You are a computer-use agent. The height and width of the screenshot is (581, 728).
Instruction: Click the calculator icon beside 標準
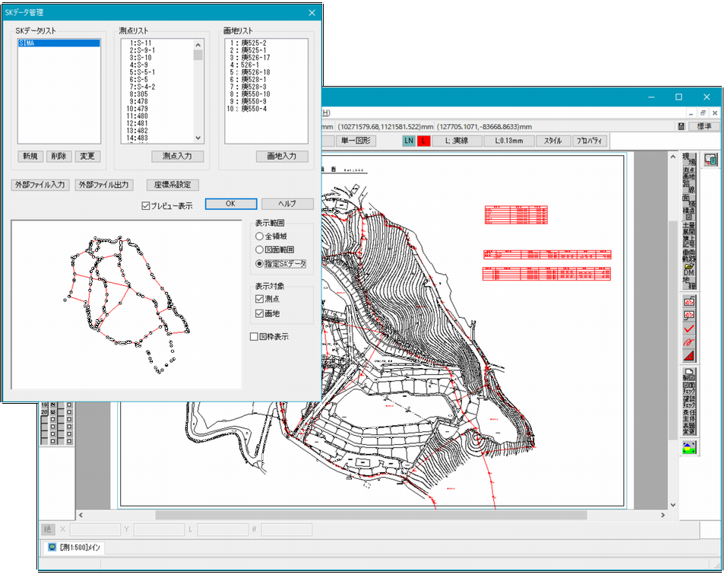point(681,126)
